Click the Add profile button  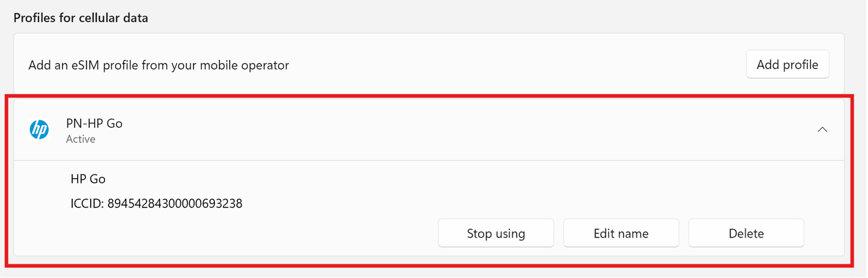787,65
